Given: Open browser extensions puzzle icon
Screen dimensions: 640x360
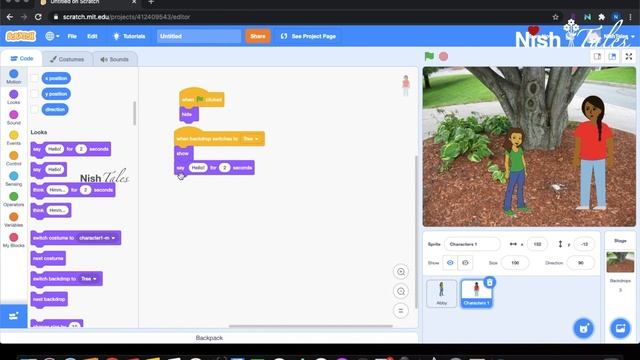Looking at the screenshot, I should point(601,17).
